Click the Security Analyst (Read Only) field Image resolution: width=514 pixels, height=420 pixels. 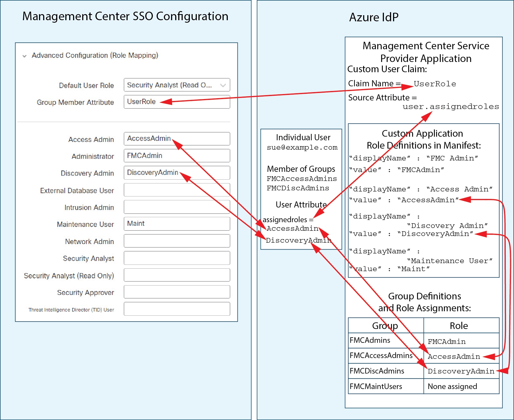tap(177, 275)
